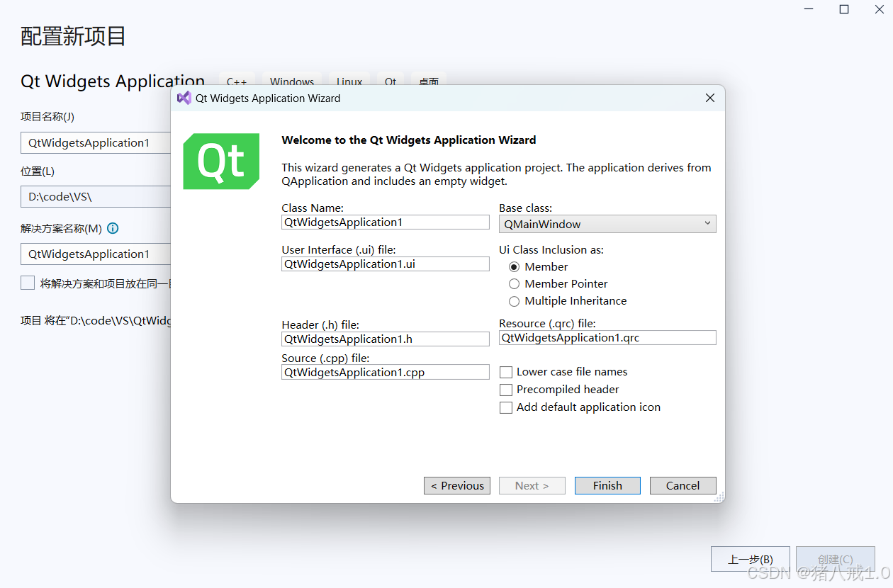Click the Finish button
Image resolution: width=893 pixels, height=588 pixels.
[x=607, y=485]
